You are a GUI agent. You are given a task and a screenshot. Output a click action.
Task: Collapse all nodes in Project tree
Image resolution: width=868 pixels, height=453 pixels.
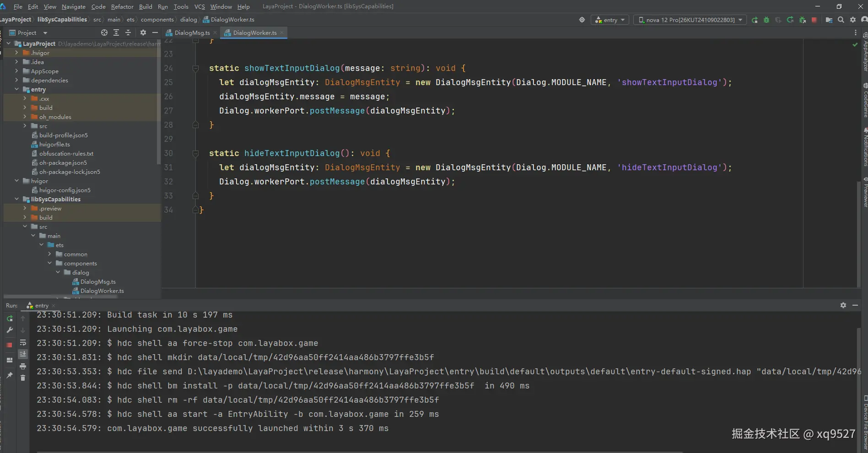(128, 32)
